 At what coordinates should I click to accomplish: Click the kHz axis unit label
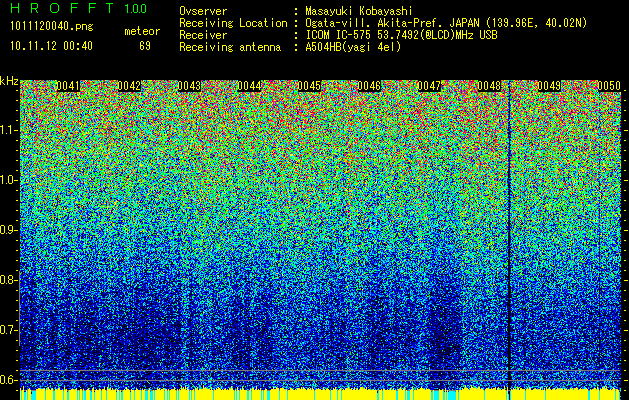point(9,81)
